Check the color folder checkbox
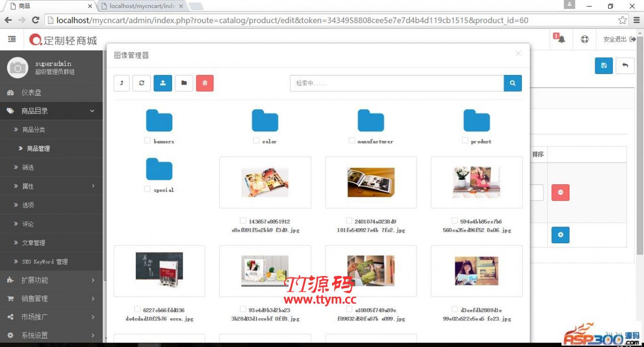The image size is (644, 347). click(x=256, y=141)
